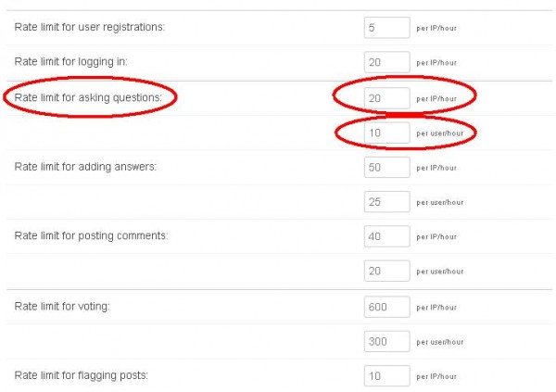Screen dimensions: 556x392
Task: Click the logging in per IP/hour field
Action: 387,62
